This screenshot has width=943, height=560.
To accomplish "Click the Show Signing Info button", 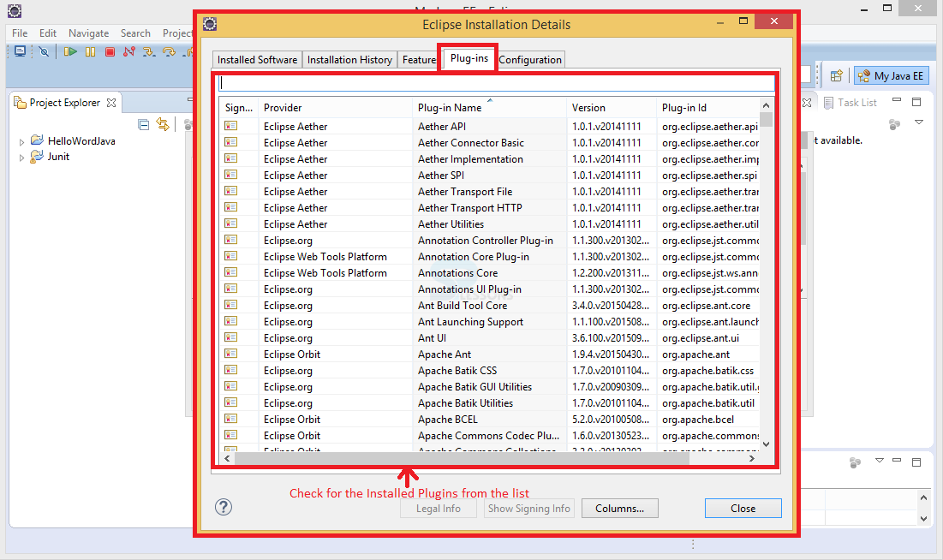I will point(529,509).
